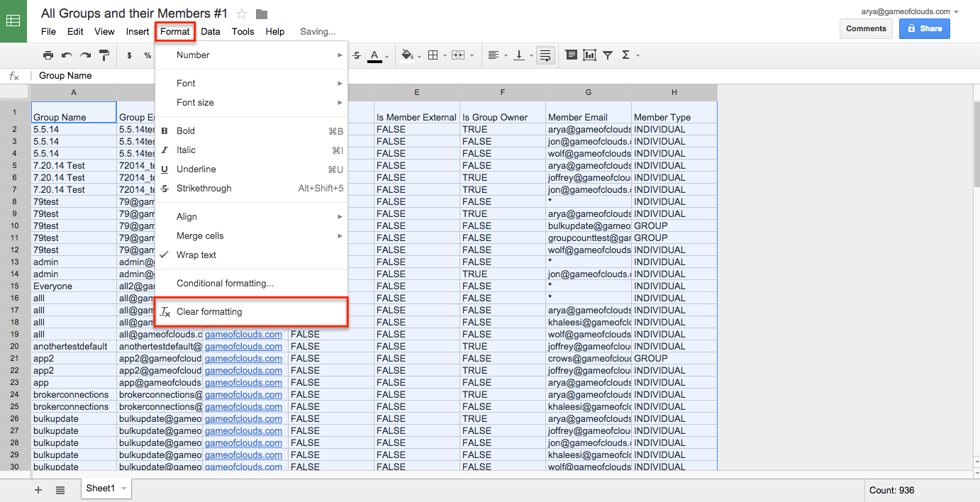Open the Edit menu
This screenshot has width=980, height=502.
75,32
